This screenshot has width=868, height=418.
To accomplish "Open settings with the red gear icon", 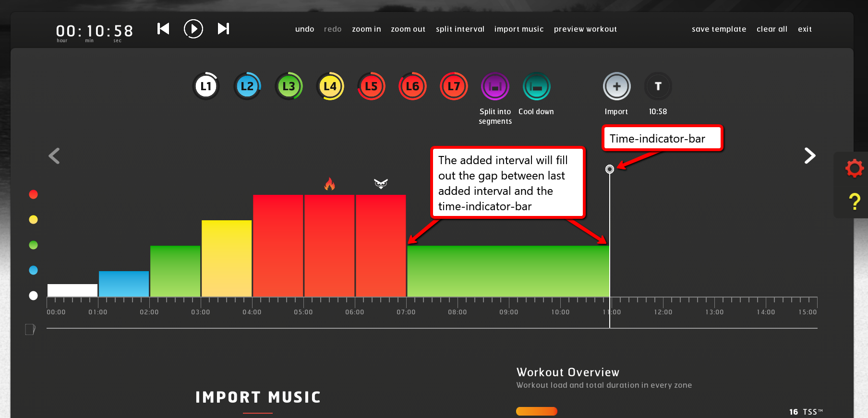I will (x=855, y=168).
